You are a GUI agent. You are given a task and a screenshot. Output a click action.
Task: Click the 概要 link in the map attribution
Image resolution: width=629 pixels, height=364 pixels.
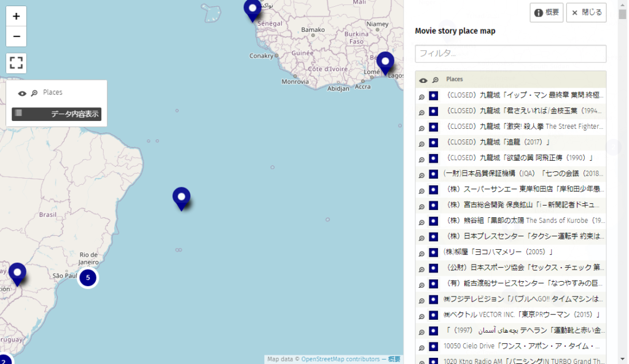394,359
